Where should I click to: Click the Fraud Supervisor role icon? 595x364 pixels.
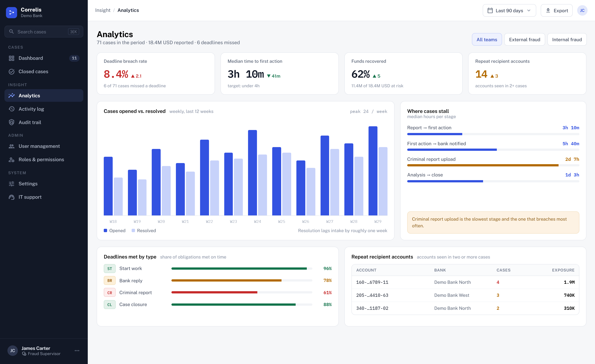[24, 354]
